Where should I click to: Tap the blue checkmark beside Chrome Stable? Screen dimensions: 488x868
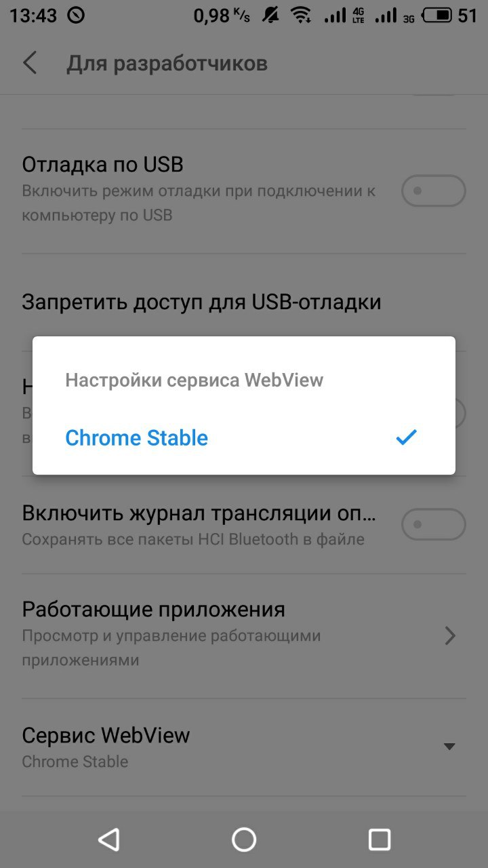406,437
